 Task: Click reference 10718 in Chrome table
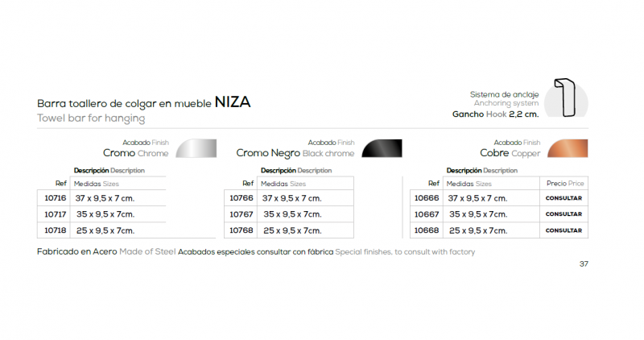coord(55,230)
